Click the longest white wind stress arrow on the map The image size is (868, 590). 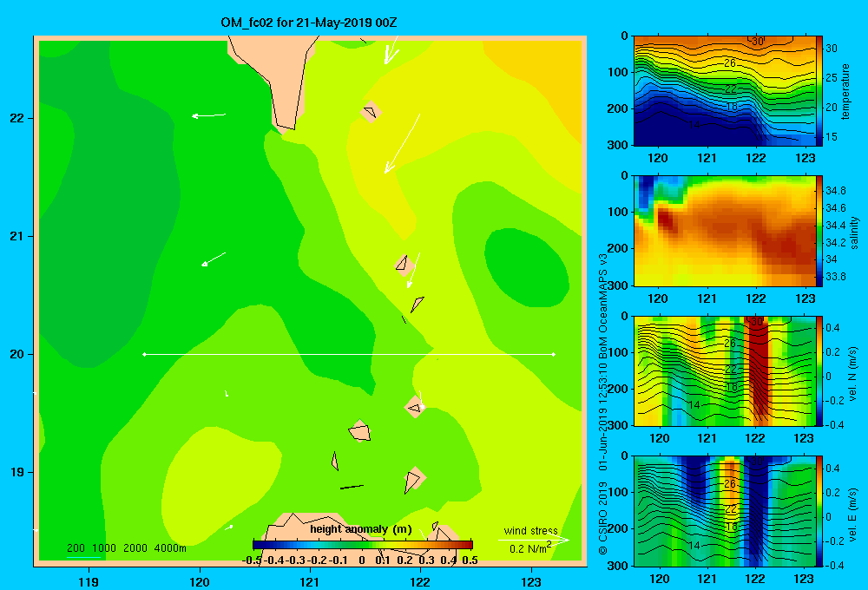click(x=403, y=144)
